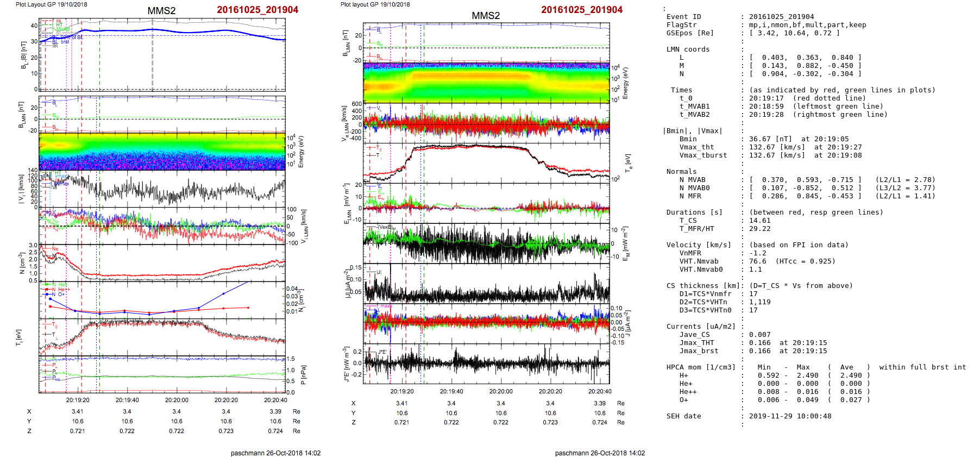980x457 pixels.
Task: Select the "Event ID" label in the summary text
Action: coord(684,17)
